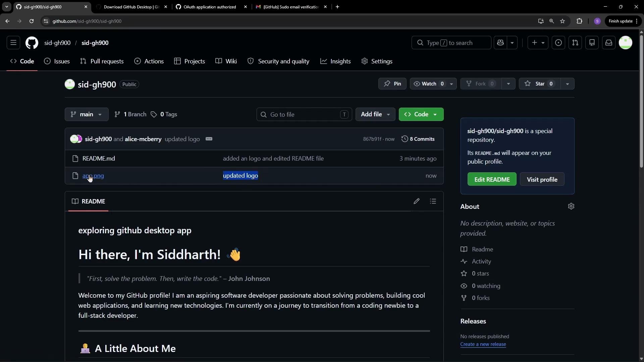Click the 867b91f commit hash
The image size is (644, 362).
tap(372, 139)
